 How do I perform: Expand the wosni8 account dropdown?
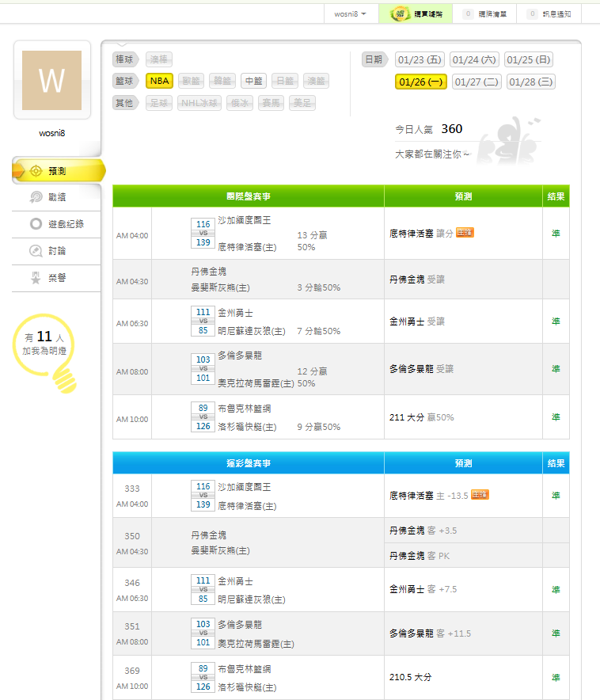(350, 14)
